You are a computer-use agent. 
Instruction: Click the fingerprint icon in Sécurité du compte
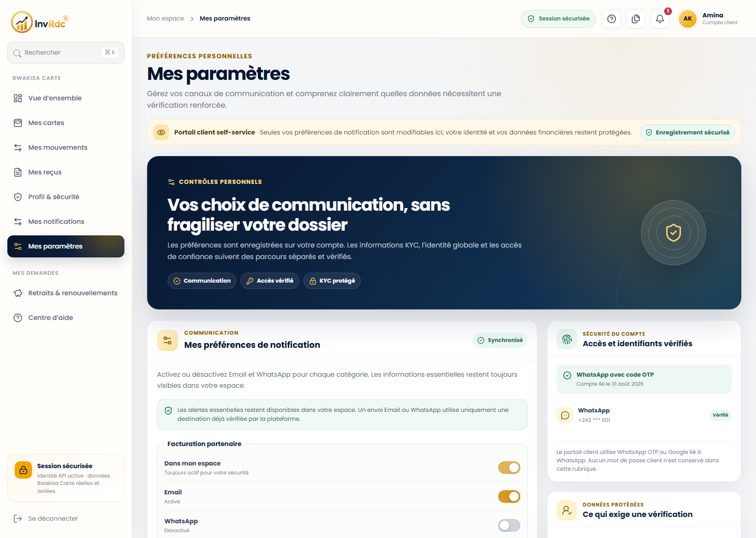point(567,339)
